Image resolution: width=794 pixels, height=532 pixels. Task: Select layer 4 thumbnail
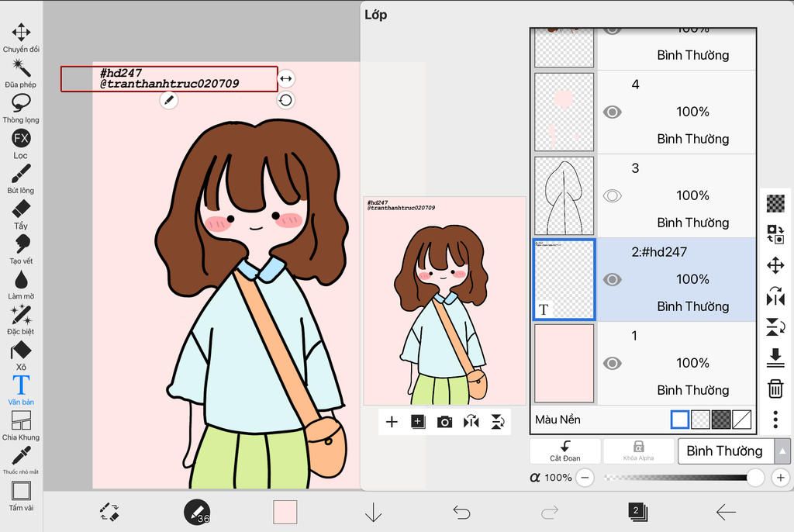point(564,112)
